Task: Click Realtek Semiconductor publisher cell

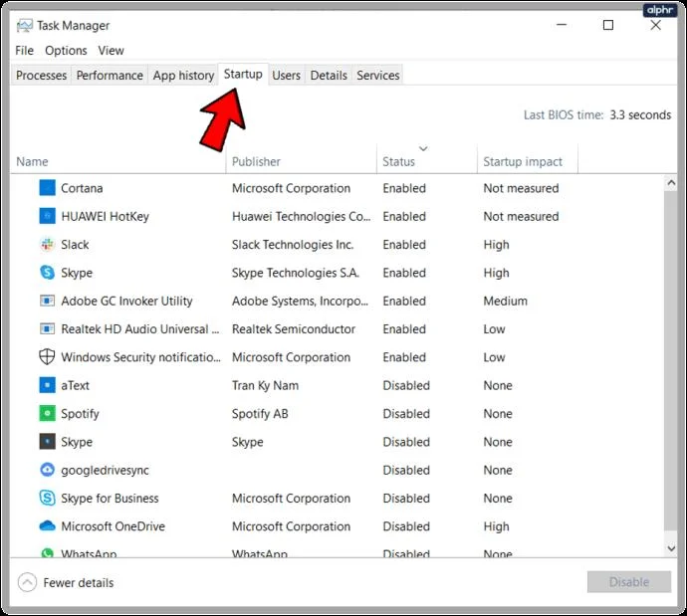Action: click(x=294, y=328)
